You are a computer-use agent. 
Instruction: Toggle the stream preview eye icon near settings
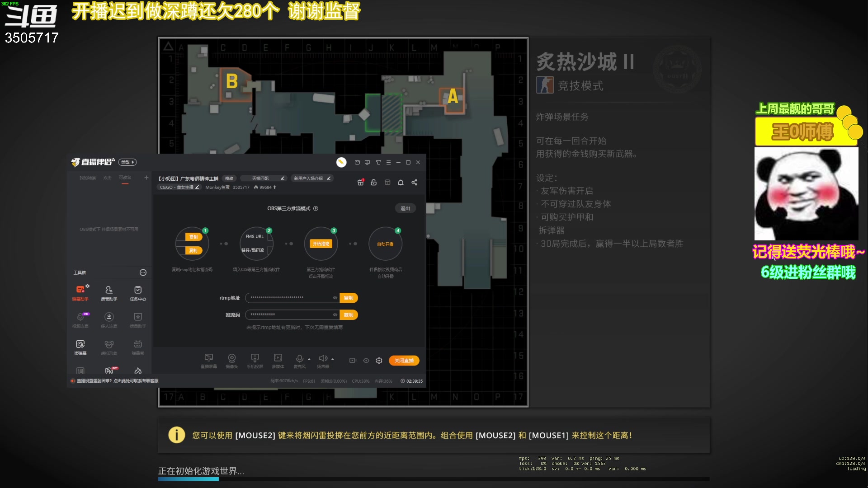(366, 361)
